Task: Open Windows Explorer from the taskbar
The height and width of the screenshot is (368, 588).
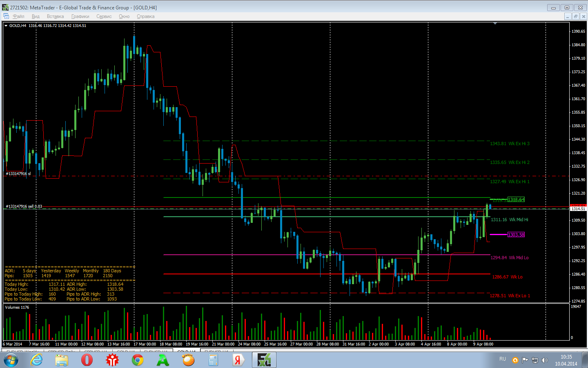Action: point(62,360)
